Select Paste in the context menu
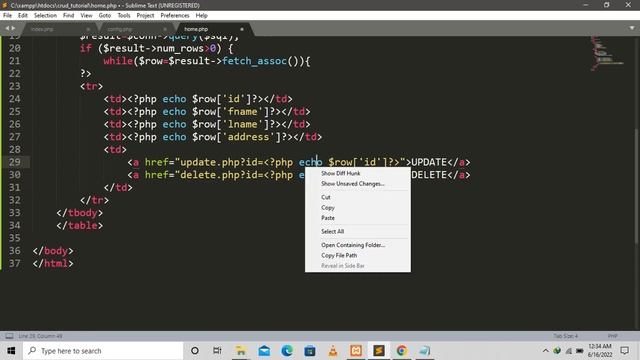Screen dimensions: 640x360 coord(358,218)
